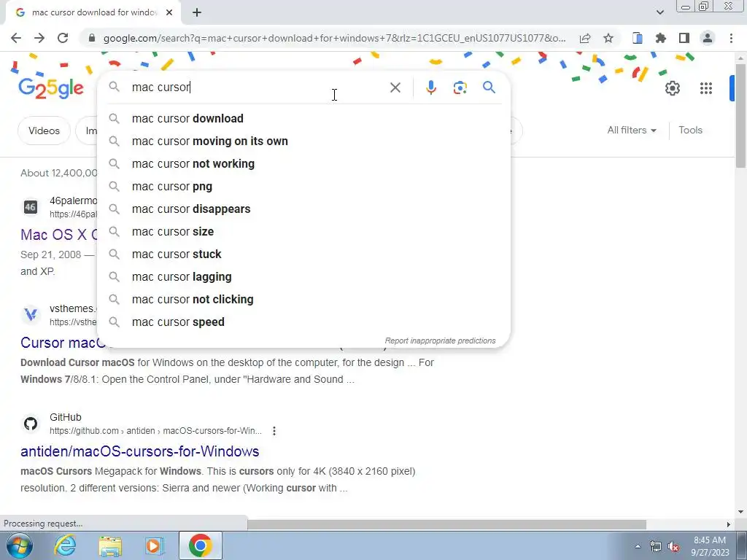Click the vertical page scrollbar thumb
Screen dimensions: 747x560
(x=740, y=116)
